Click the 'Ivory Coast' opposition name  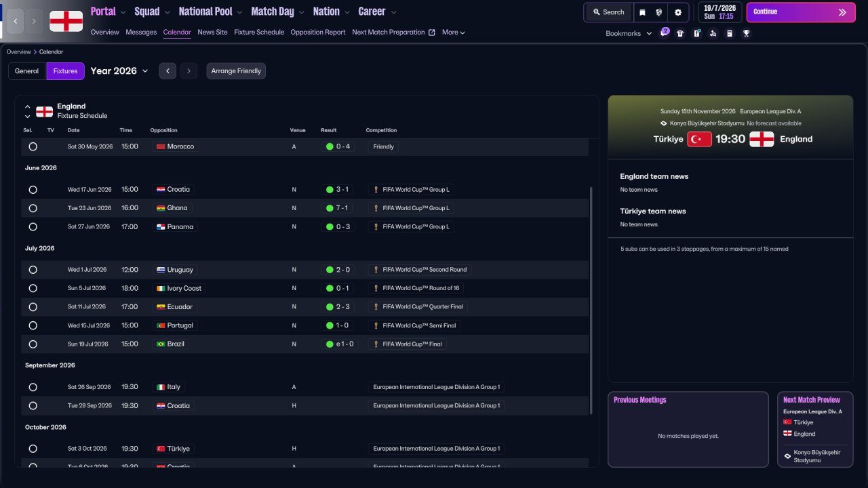tap(184, 288)
